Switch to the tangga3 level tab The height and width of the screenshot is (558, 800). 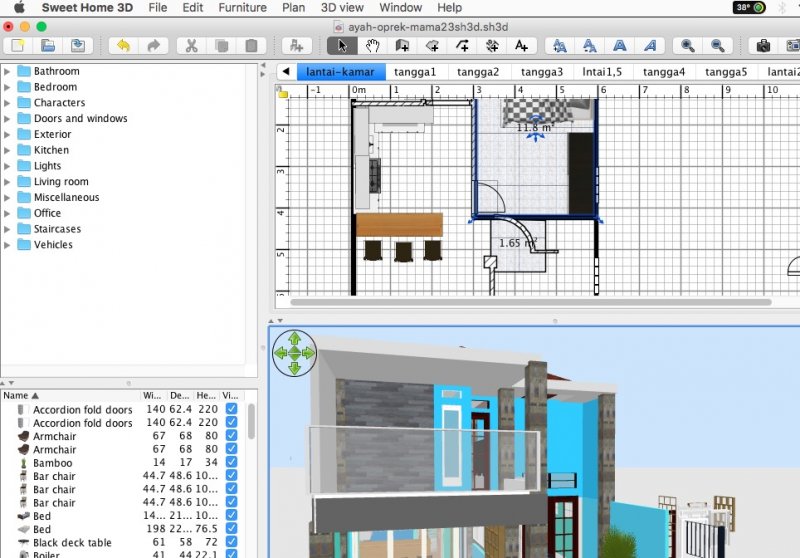pyautogui.click(x=541, y=72)
